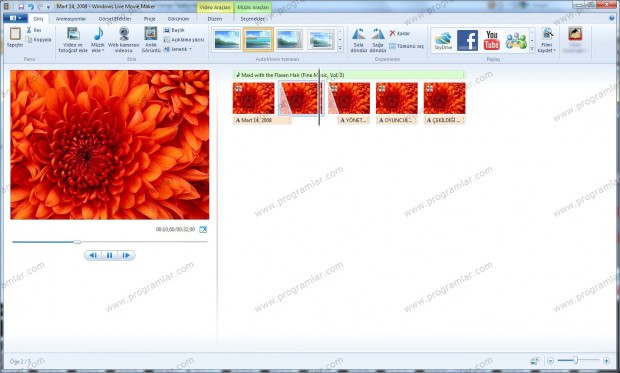Click the time scale zoom slider handle
The height and width of the screenshot is (373, 620).
point(576,360)
